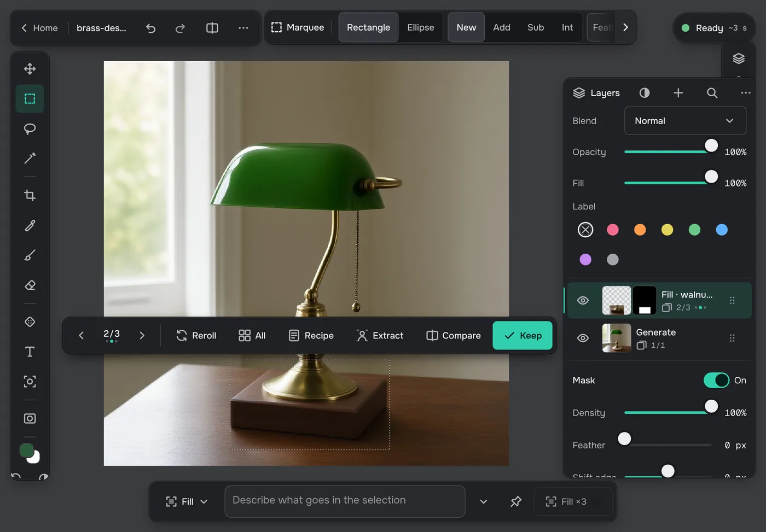
Task: Toggle split view icon in top bar
Action: [x=212, y=28]
